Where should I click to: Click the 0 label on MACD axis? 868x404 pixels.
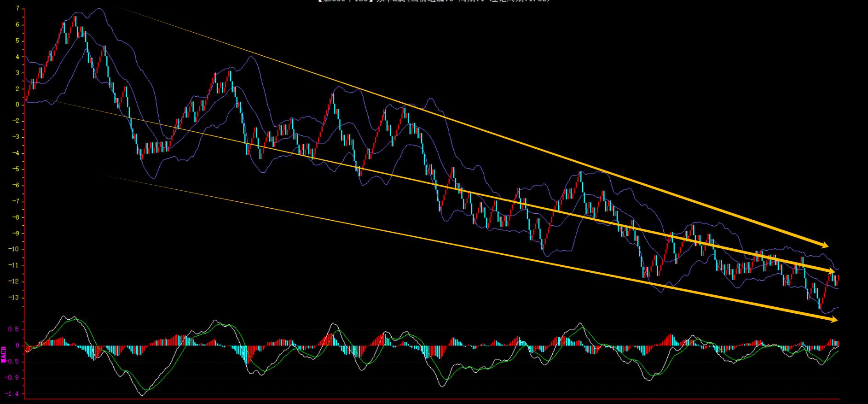coord(17,345)
